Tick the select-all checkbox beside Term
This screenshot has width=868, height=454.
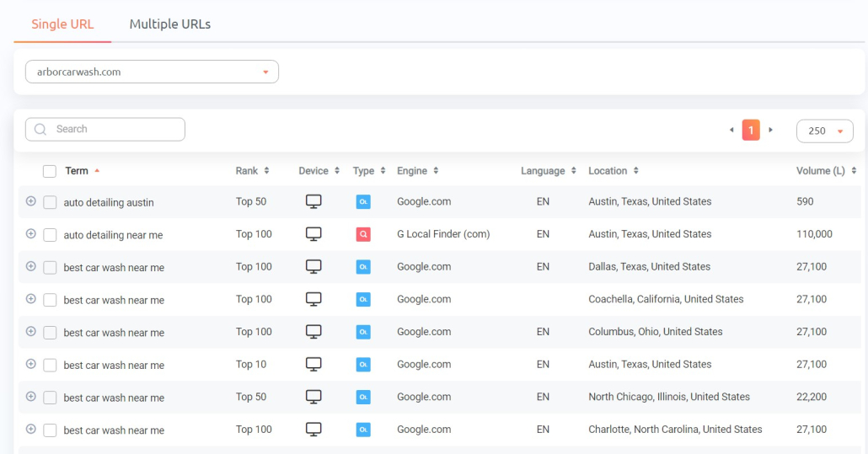[x=50, y=172]
